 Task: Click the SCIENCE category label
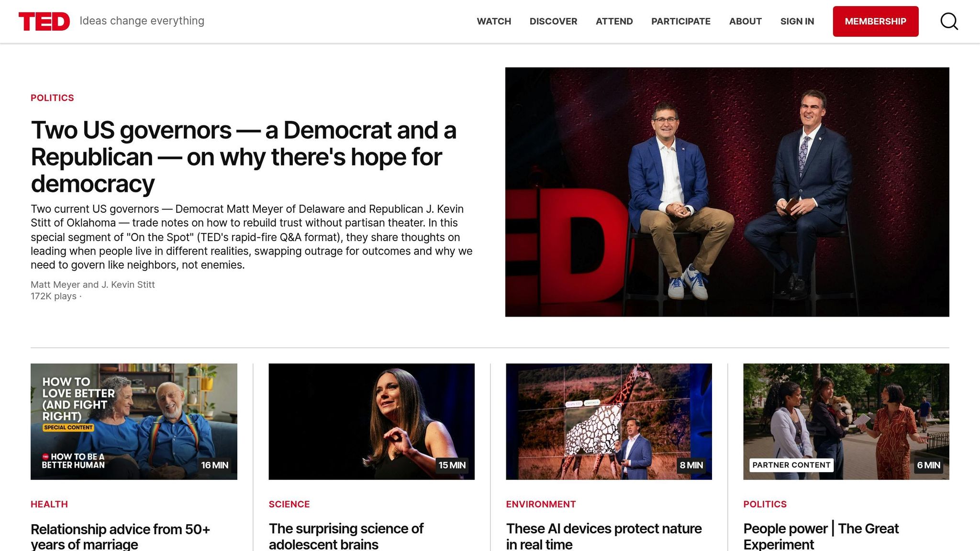coord(289,504)
